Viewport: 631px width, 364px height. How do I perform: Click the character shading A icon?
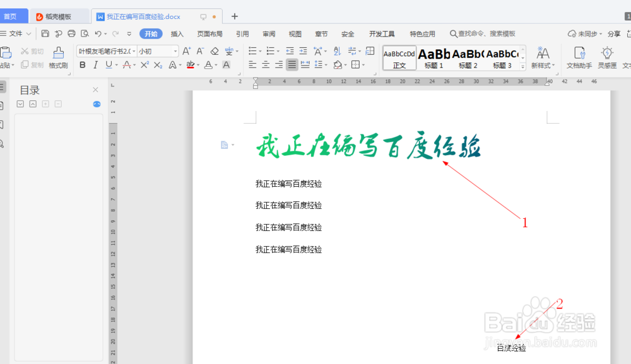(x=227, y=65)
